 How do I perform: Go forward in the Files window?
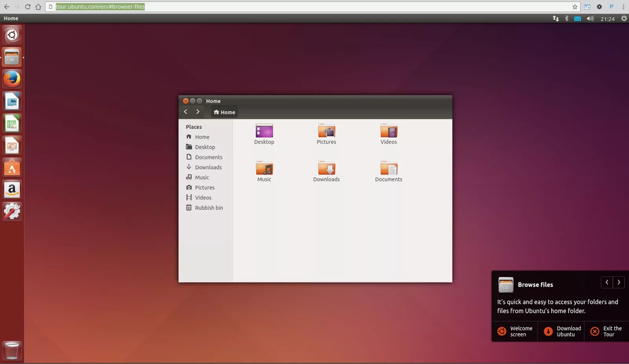click(x=198, y=112)
